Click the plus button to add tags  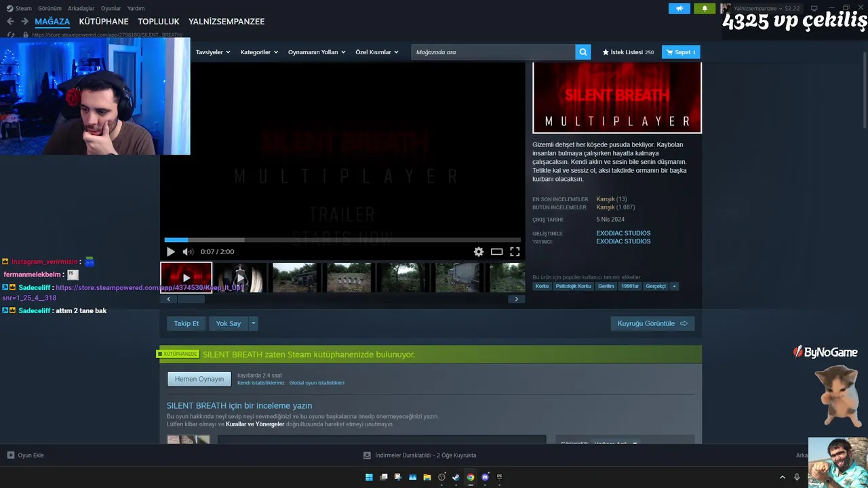(x=674, y=286)
